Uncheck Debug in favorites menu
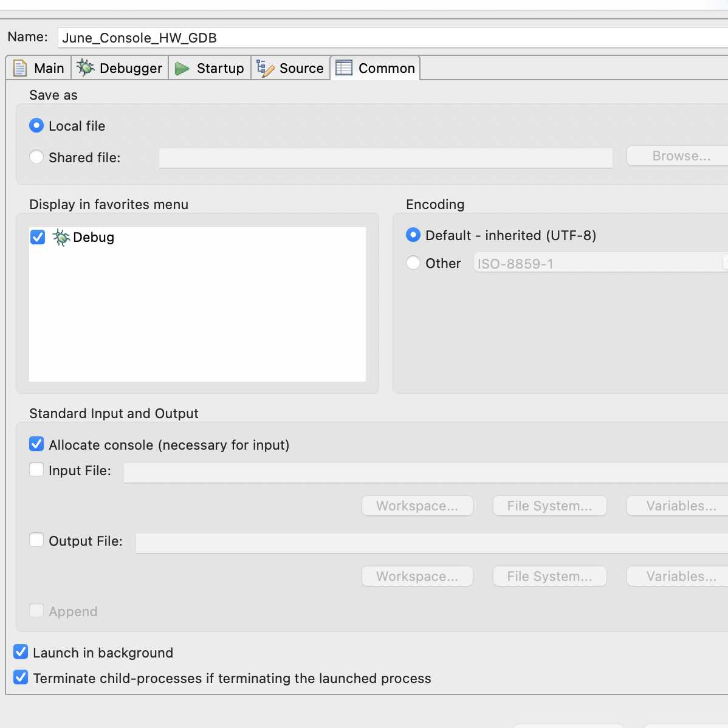728x728 pixels. (38, 237)
